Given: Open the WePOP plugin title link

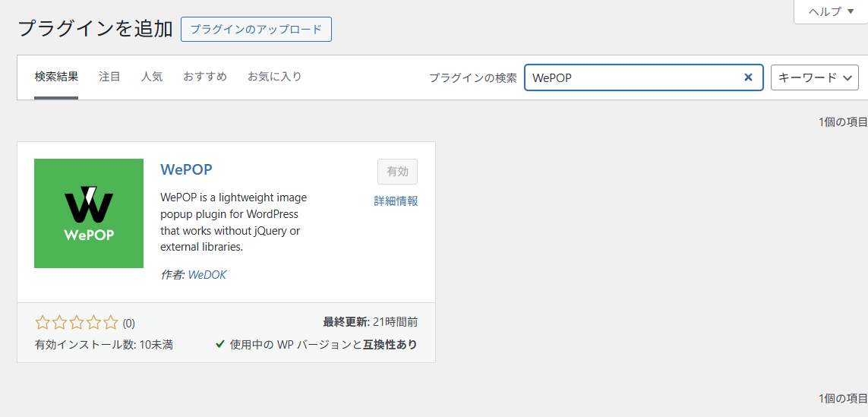Looking at the screenshot, I should (x=186, y=169).
